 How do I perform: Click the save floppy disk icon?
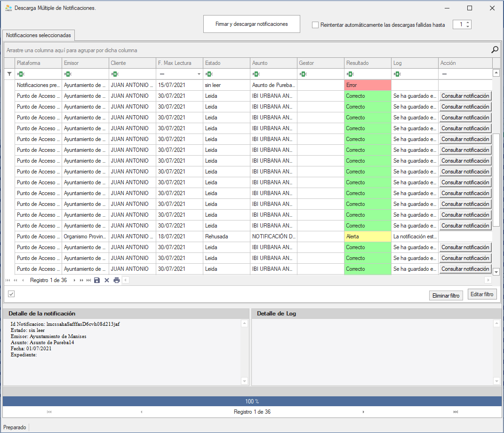coord(97,280)
